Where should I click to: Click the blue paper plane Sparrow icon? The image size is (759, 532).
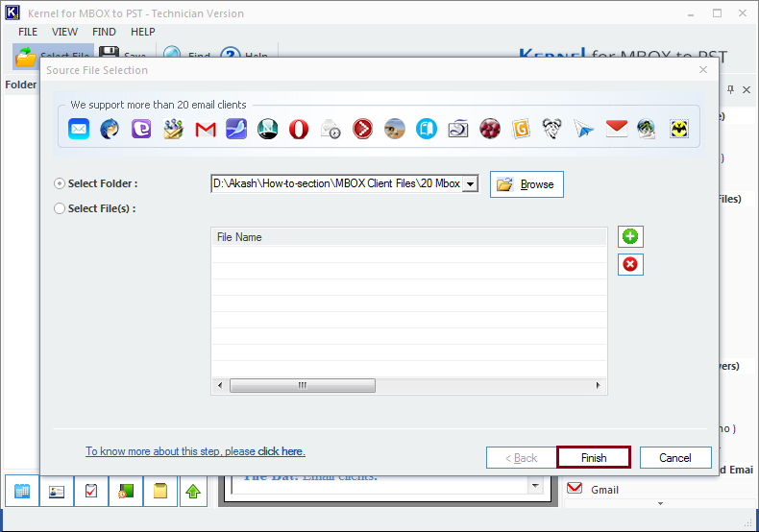(583, 129)
